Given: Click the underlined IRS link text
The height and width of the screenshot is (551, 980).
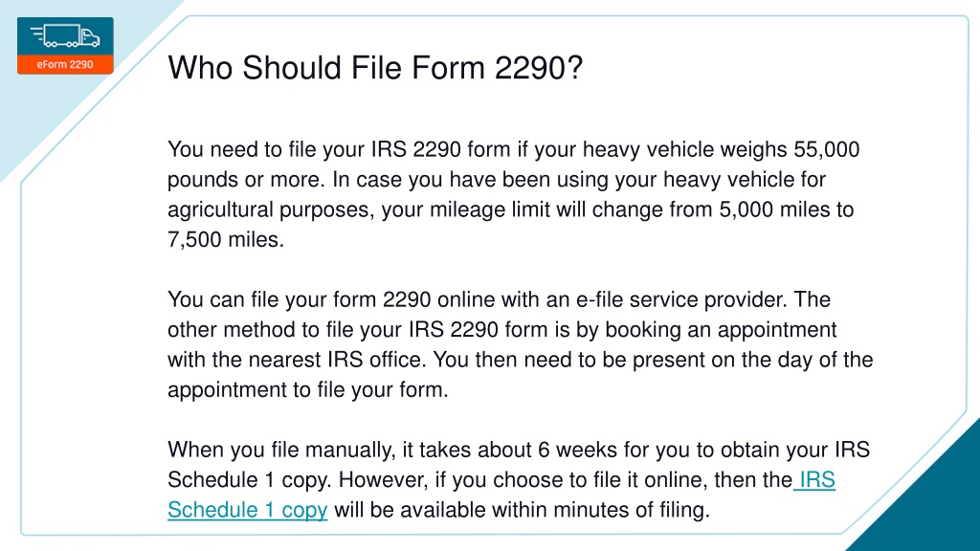Looking at the screenshot, I should click(817, 480).
